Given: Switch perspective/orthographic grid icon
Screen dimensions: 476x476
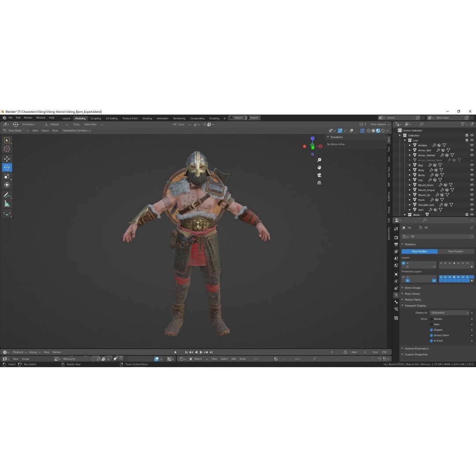Looking at the screenshot, I should pyautogui.click(x=319, y=183).
